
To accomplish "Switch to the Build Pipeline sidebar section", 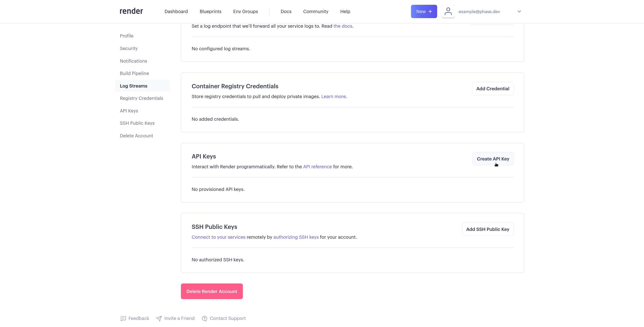I will pyautogui.click(x=134, y=73).
